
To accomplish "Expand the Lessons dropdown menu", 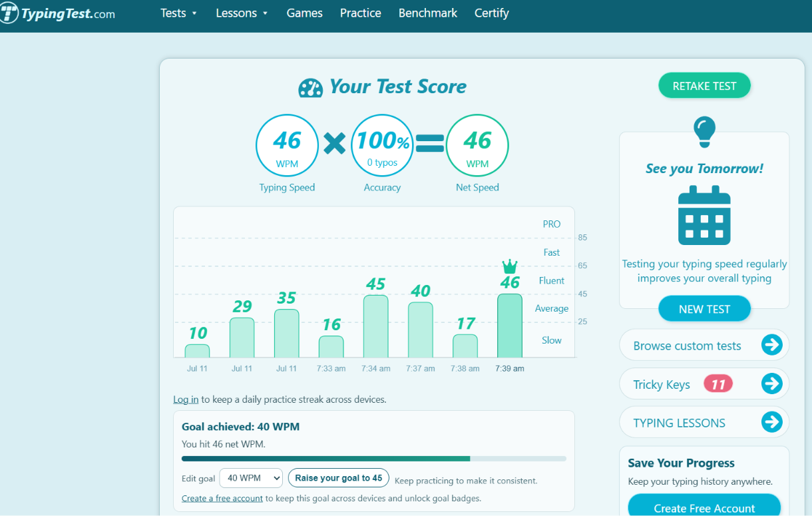I will coord(242,13).
